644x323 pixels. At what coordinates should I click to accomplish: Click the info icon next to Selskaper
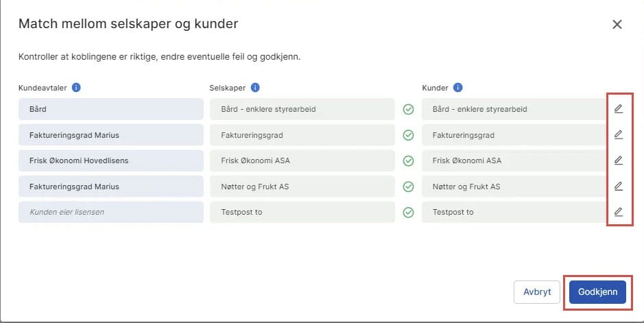[x=255, y=88]
